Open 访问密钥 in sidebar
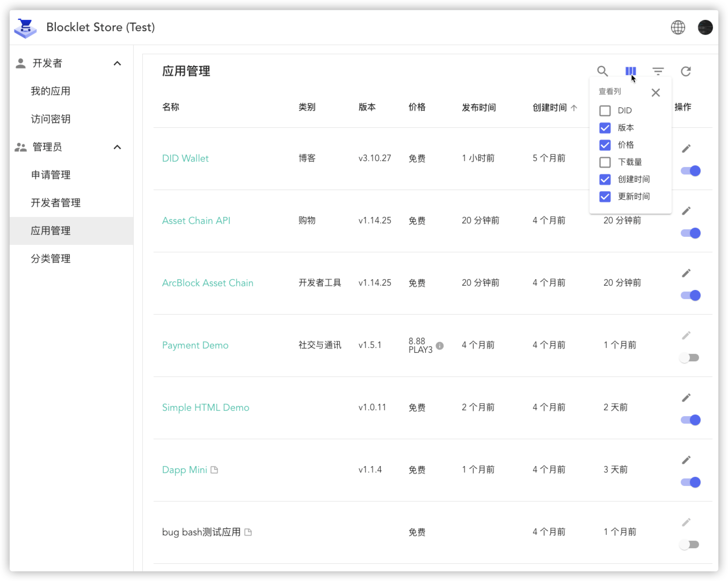 click(x=51, y=119)
